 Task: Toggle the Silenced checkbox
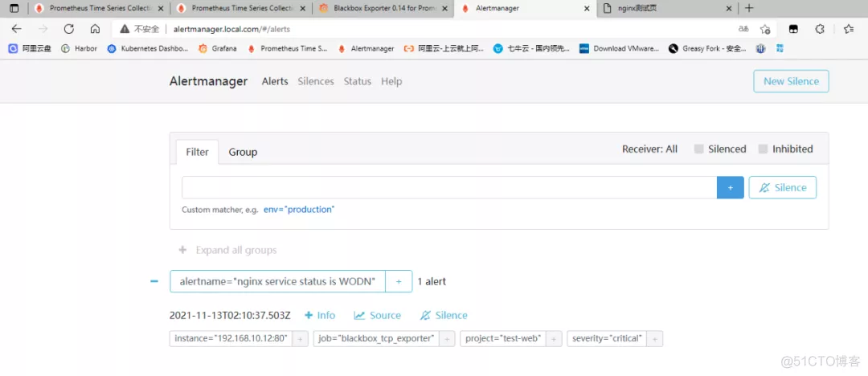698,149
